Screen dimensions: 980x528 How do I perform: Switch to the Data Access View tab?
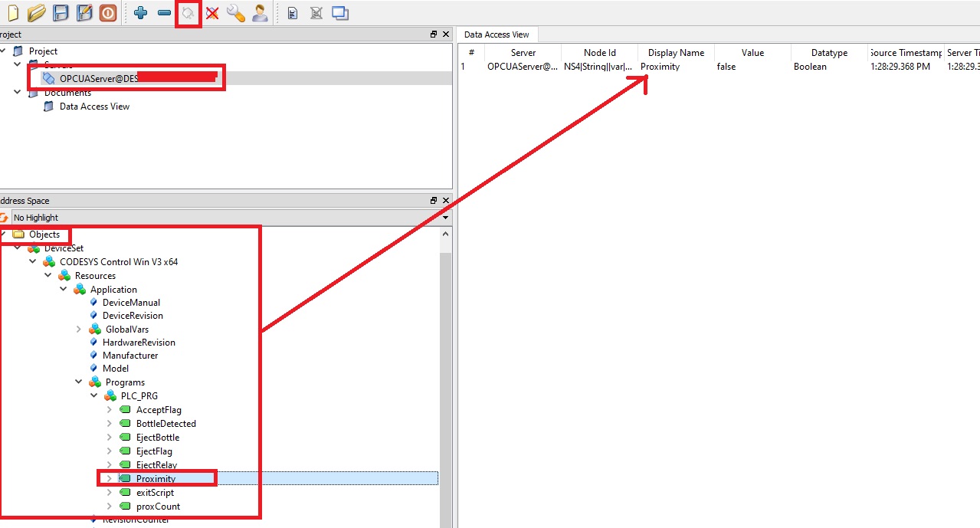click(x=497, y=34)
